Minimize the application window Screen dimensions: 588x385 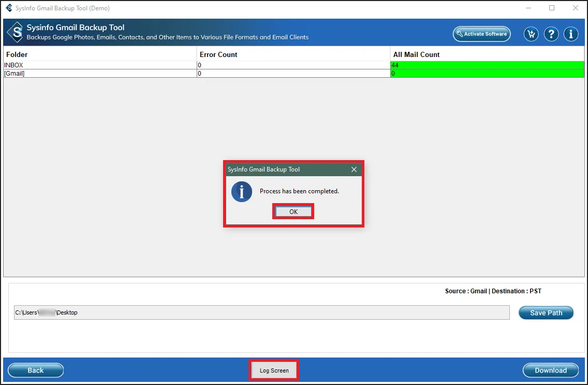click(x=528, y=8)
